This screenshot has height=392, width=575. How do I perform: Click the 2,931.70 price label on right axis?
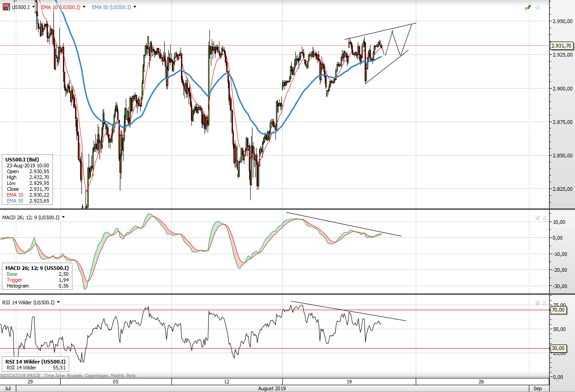[x=561, y=45]
